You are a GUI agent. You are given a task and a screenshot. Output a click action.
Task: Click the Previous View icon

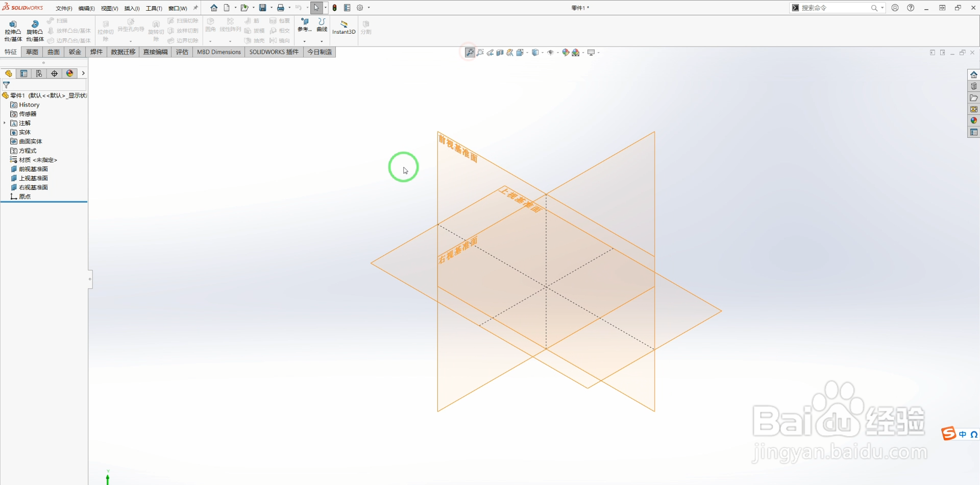[x=490, y=53]
